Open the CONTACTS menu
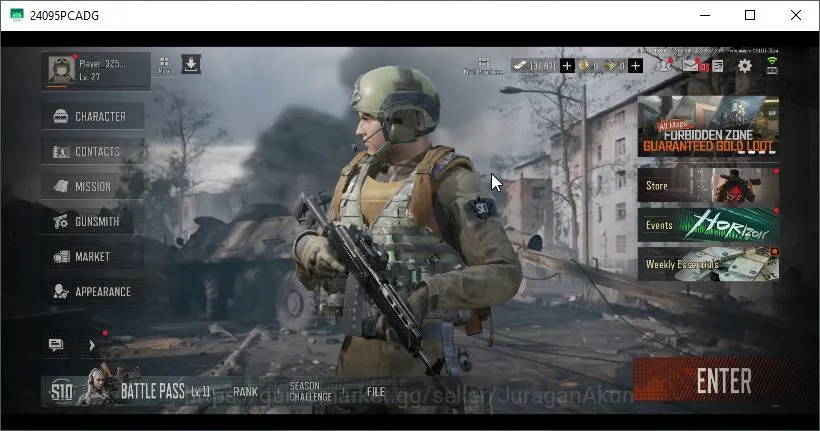Image resolution: width=820 pixels, height=431 pixels. (x=93, y=152)
